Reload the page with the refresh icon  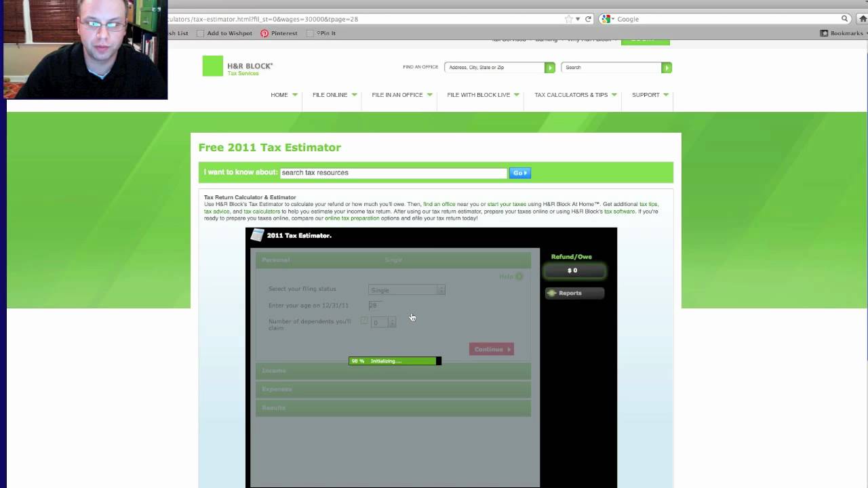588,19
